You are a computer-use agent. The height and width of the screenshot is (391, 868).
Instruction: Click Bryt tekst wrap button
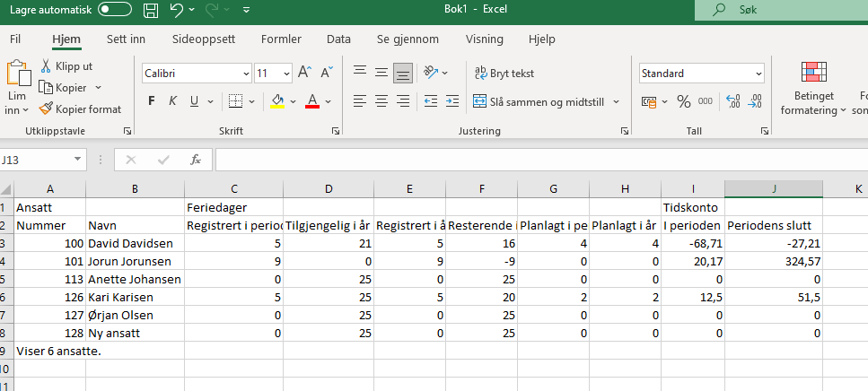click(504, 73)
